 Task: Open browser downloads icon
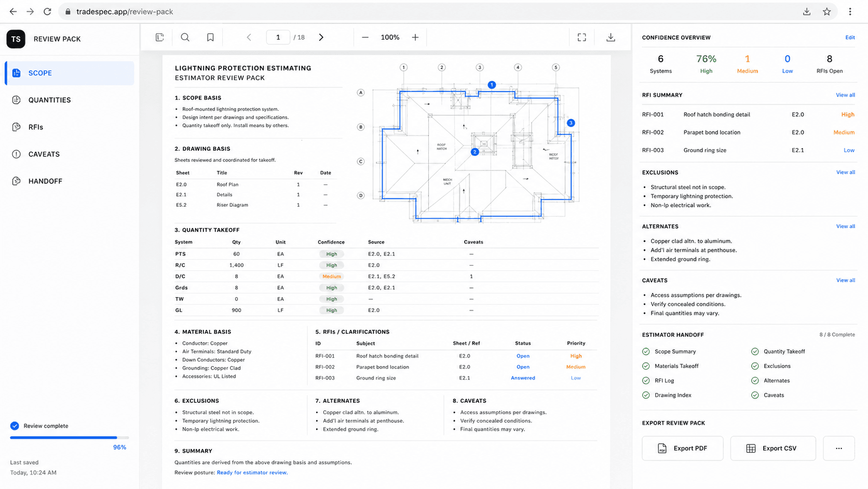tap(807, 11)
